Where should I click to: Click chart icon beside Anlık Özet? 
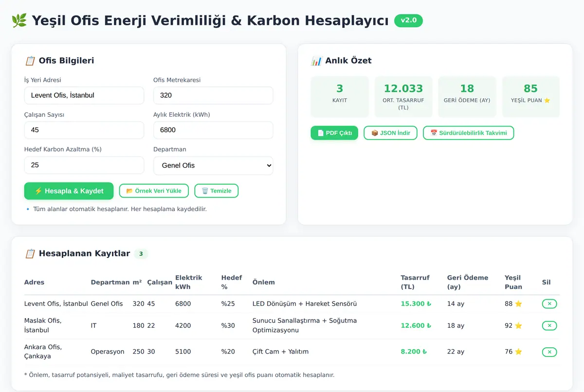[316, 61]
